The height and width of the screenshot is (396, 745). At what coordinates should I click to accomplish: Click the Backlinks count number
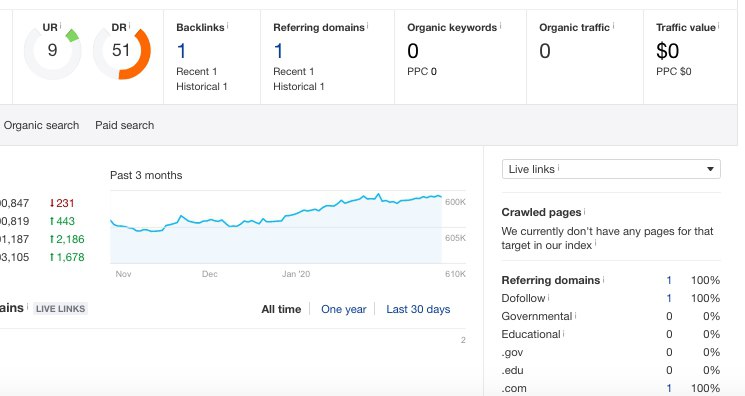coord(181,51)
